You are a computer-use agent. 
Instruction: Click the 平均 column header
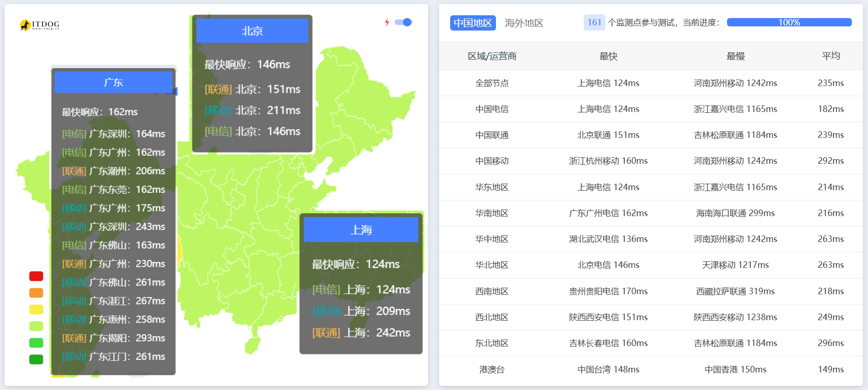(x=831, y=56)
